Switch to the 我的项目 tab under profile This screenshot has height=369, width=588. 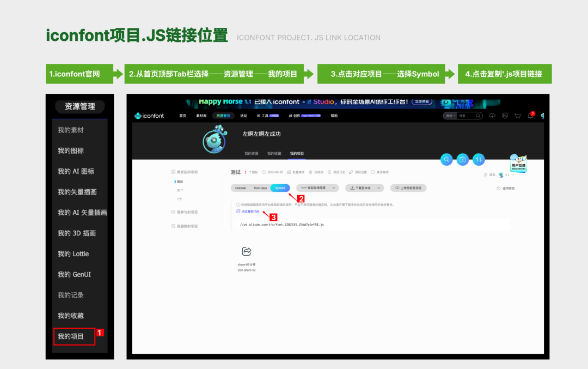click(x=297, y=154)
